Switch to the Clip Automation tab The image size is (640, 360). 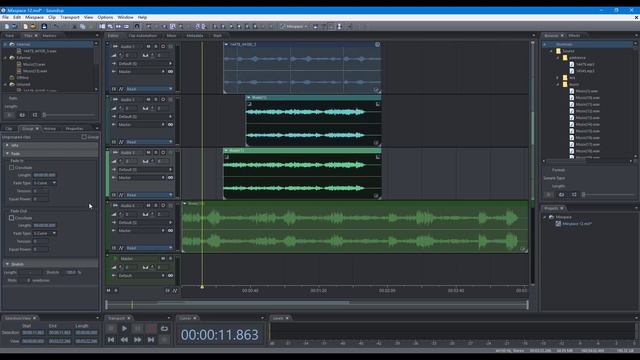[142, 36]
